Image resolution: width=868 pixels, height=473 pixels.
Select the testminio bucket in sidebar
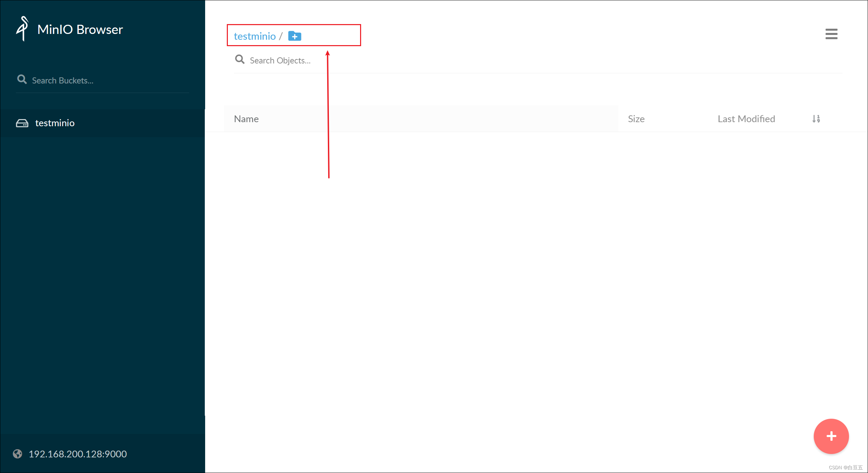click(x=102, y=123)
